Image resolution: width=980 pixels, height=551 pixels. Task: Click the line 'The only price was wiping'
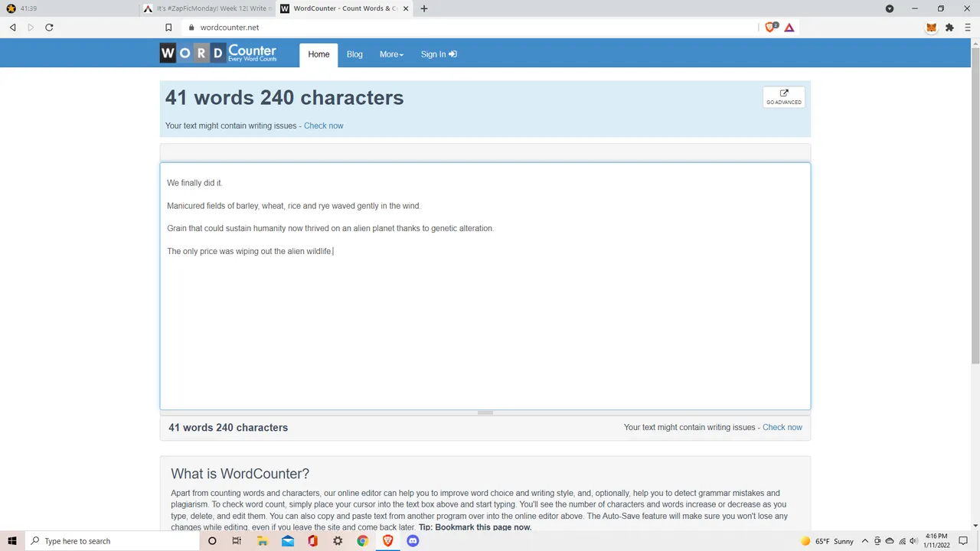[250, 251]
